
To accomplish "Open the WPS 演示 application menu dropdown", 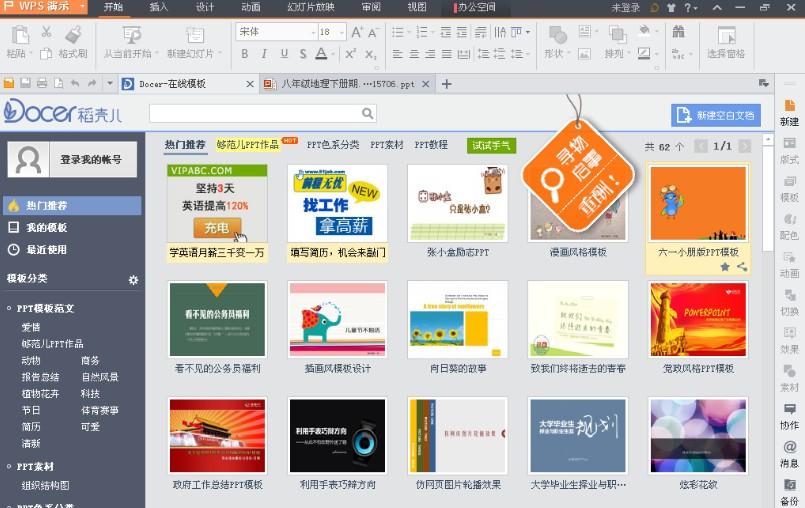I will (x=45, y=7).
